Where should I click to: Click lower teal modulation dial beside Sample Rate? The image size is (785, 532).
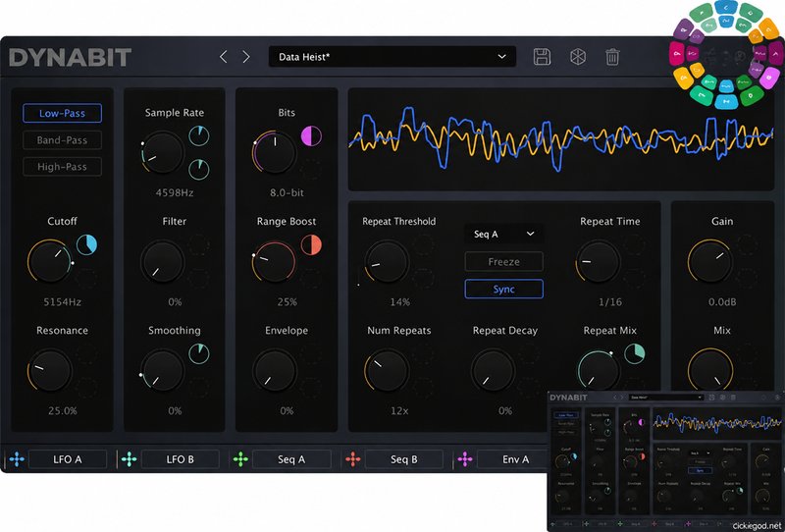(x=199, y=170)
